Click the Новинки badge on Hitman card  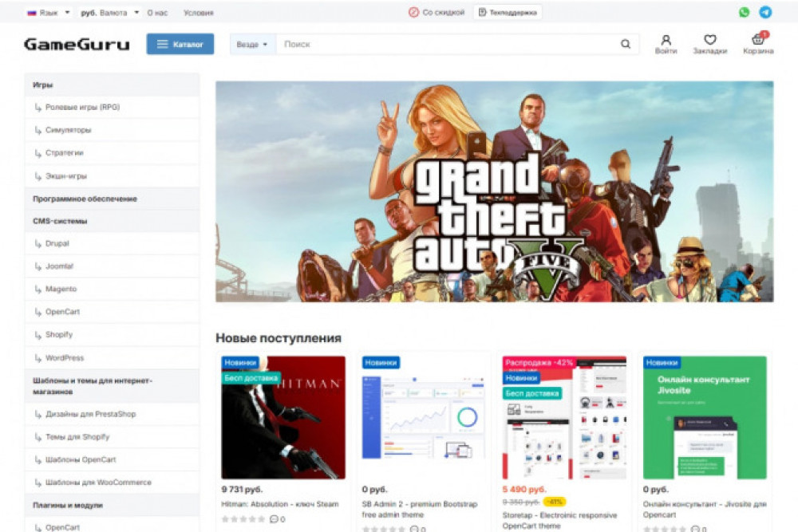pyautogui.click(x=240, y=363)
